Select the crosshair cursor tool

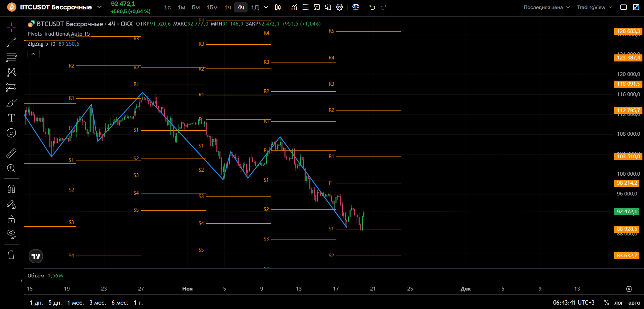[x=11, y=27]
